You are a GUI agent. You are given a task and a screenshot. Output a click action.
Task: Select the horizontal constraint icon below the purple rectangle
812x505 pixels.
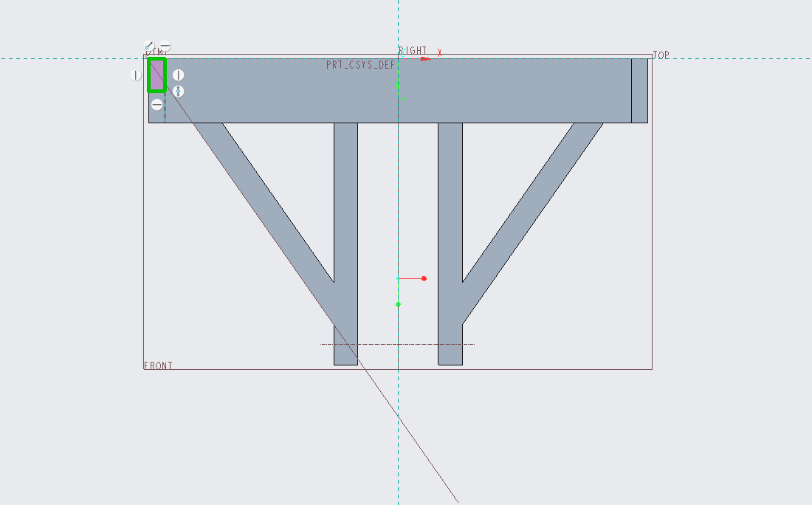[157, 105]
